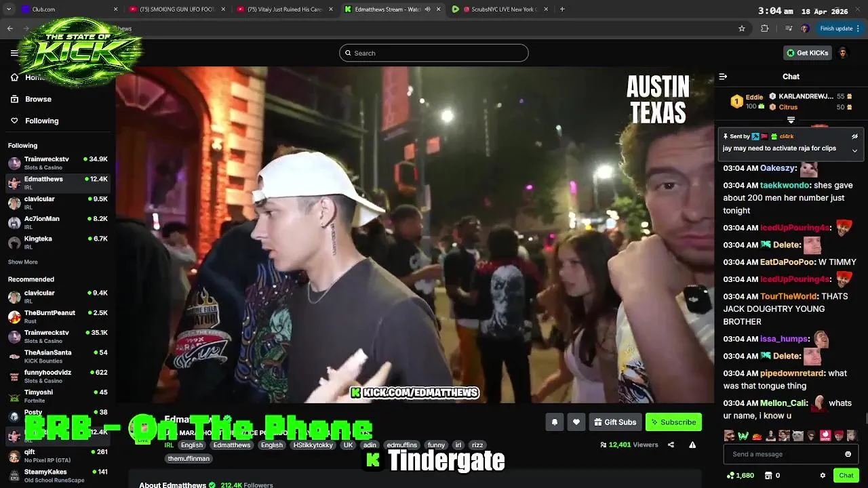Open Trainwreckstv 34.9K in Following list

[x=58, y=163]
